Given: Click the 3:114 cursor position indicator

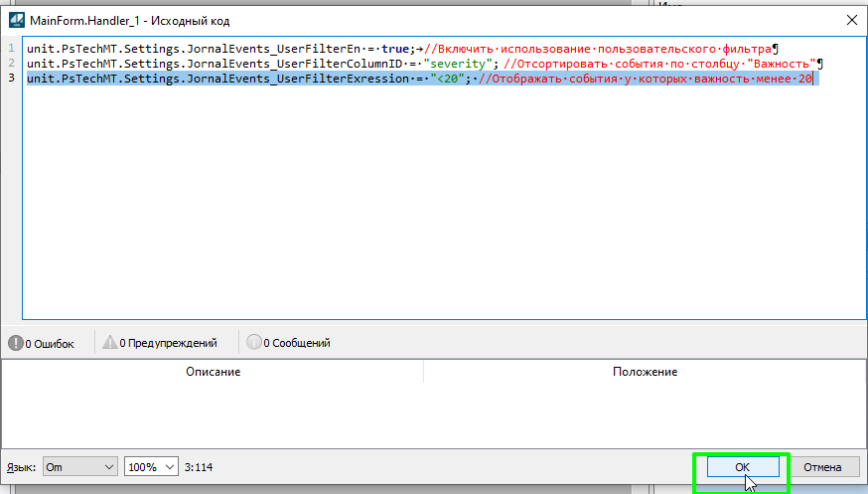Looking at the screenshot, I should tap(199, 467).
